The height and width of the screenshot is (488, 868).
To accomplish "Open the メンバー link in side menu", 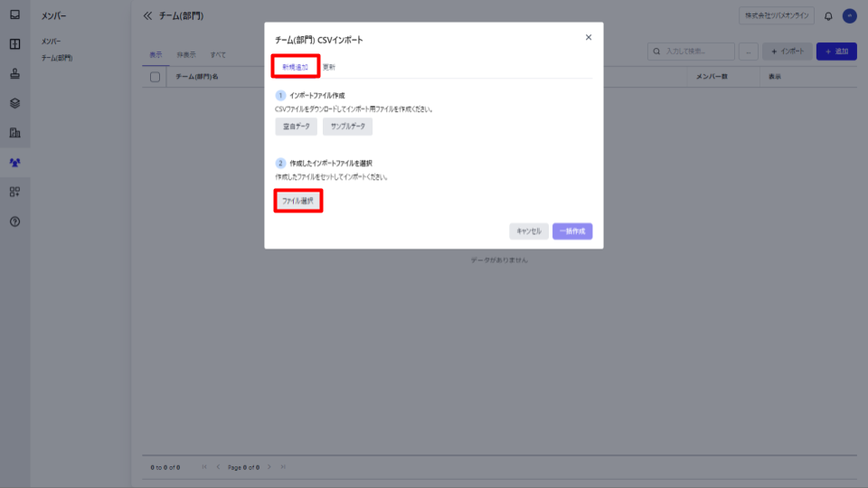I will click(51, 42).
